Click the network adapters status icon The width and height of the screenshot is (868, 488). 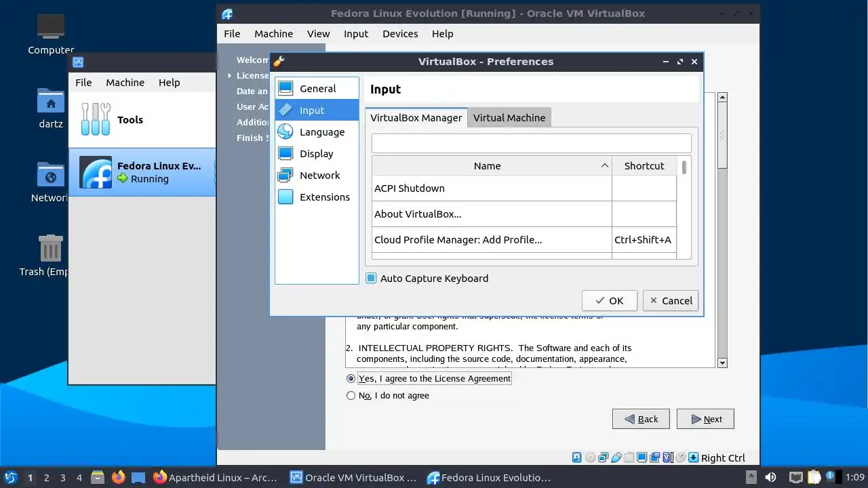603,457
